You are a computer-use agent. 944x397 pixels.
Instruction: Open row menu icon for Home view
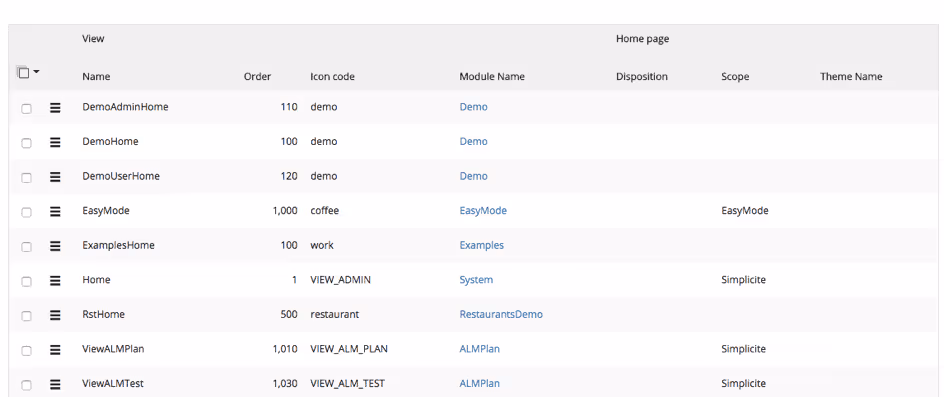click(55, 281)
